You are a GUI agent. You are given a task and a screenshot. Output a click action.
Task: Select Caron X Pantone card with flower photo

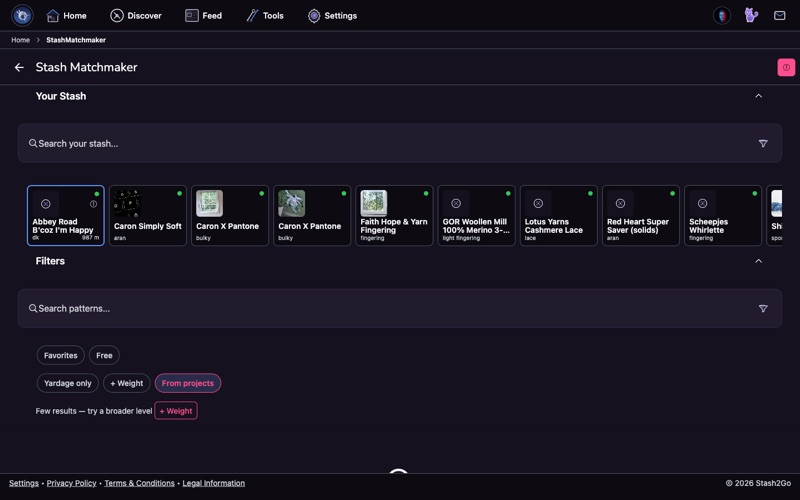312,215
